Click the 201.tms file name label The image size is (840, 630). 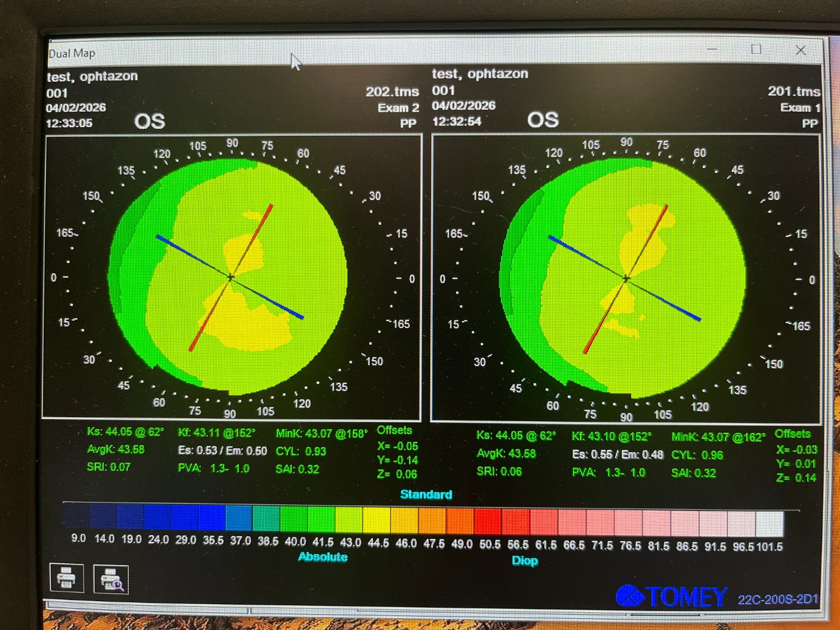(x=793, y=91)
